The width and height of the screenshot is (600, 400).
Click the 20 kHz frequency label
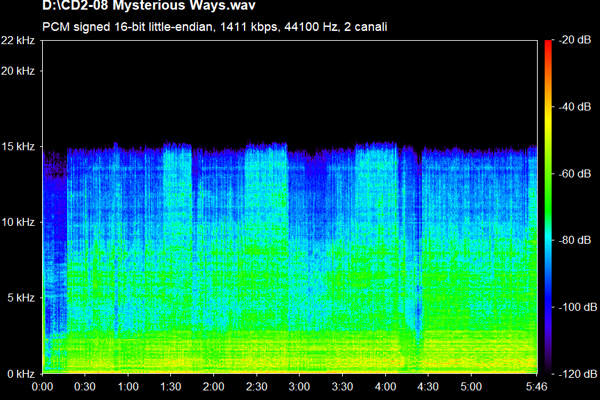coord(18,71)
